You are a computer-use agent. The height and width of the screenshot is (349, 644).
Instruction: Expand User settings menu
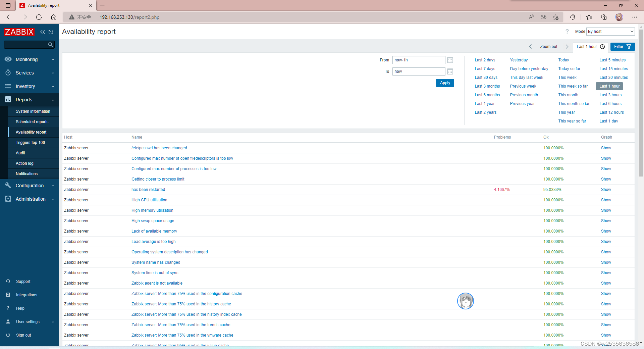29,322
